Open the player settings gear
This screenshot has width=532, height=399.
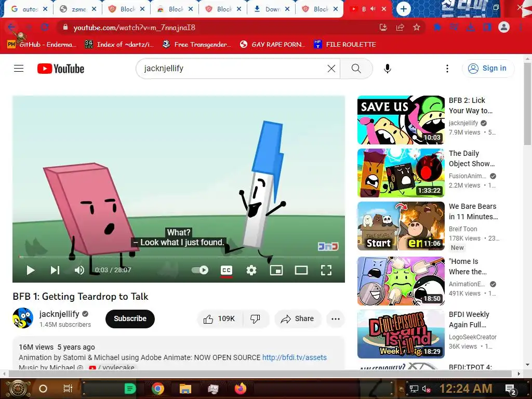point(251,270)
